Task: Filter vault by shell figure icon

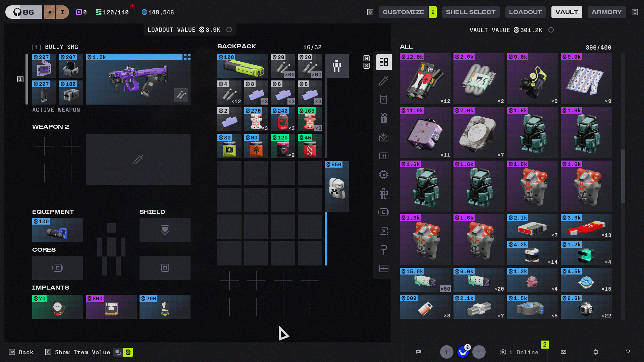Action: pyautogui.click(x=384, y=193)
